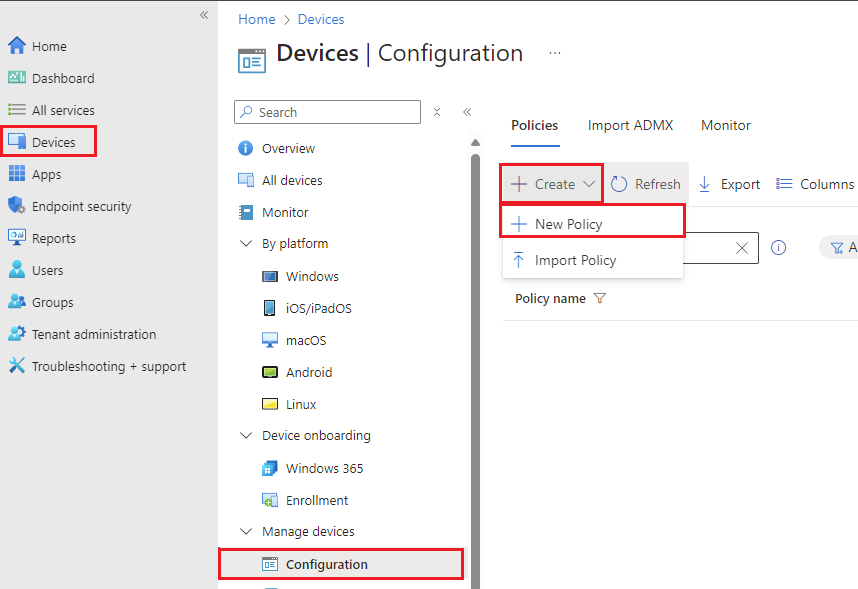Go to Home via breadcrumb link

(x=257, y=19)
